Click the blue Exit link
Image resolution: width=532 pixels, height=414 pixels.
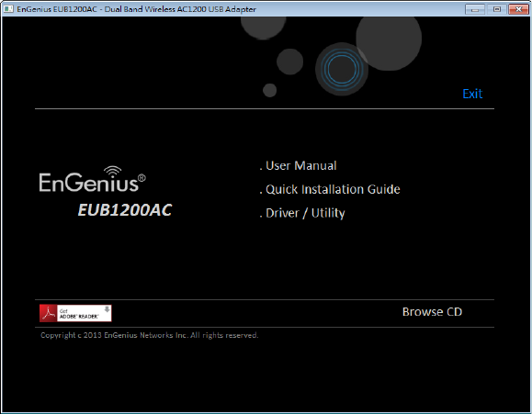coord(472,94)
